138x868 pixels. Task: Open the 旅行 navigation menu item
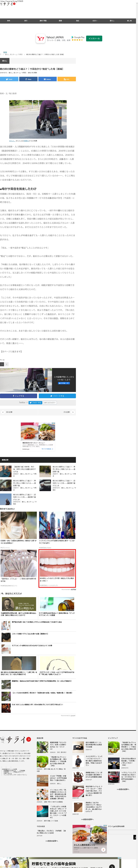click(26, 21)
